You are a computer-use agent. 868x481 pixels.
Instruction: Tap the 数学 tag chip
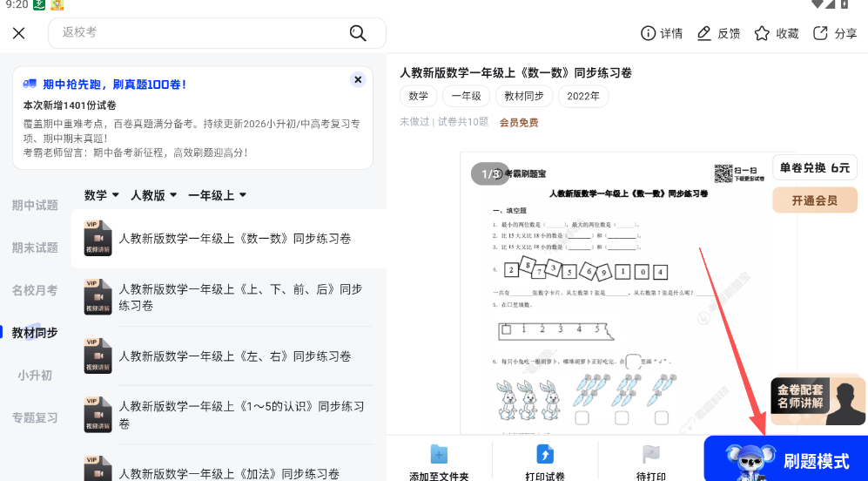tap(419, 96)
